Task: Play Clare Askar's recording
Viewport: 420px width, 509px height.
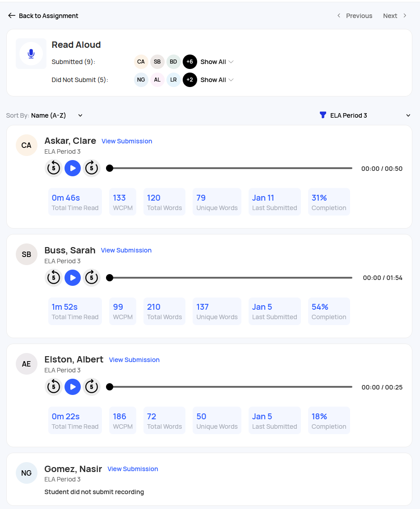Action: 73,168
